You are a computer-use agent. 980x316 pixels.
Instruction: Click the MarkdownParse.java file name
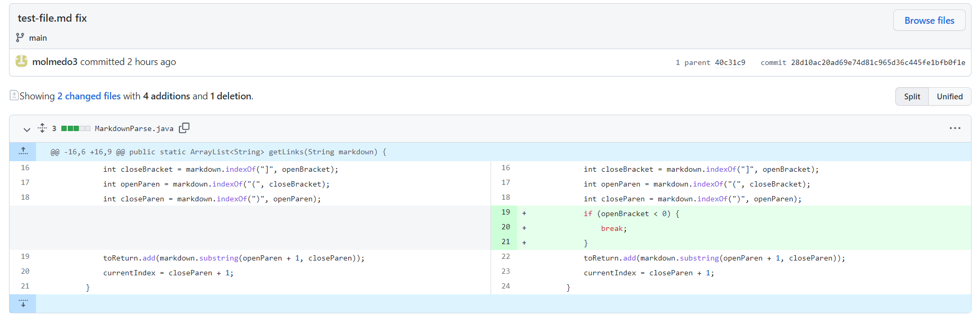(x=134, y=128)
